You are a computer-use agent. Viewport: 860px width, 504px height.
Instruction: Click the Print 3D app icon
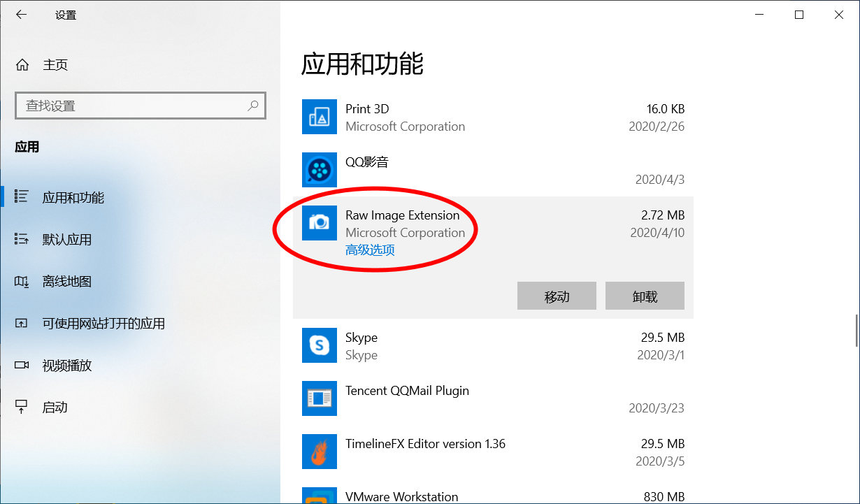coord(320,117)
